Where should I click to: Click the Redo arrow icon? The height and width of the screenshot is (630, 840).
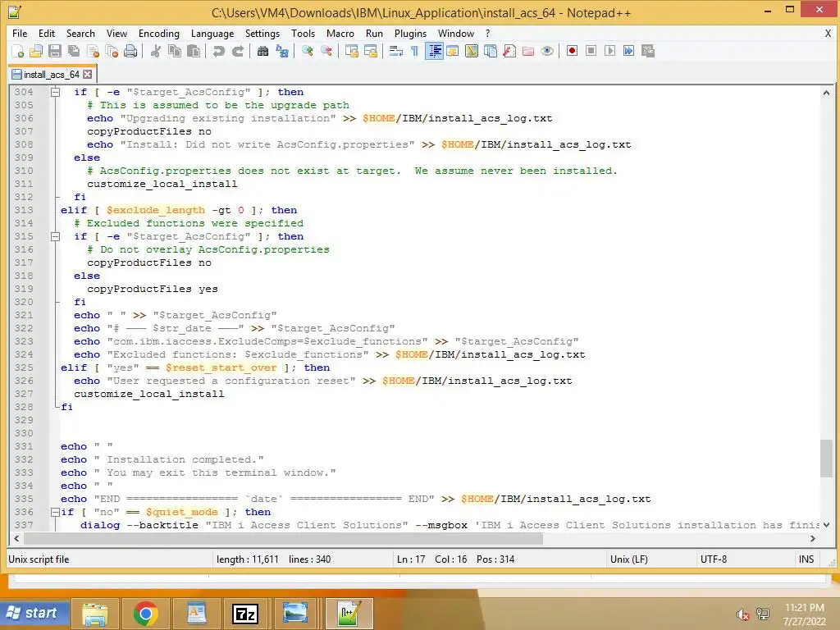237,51
